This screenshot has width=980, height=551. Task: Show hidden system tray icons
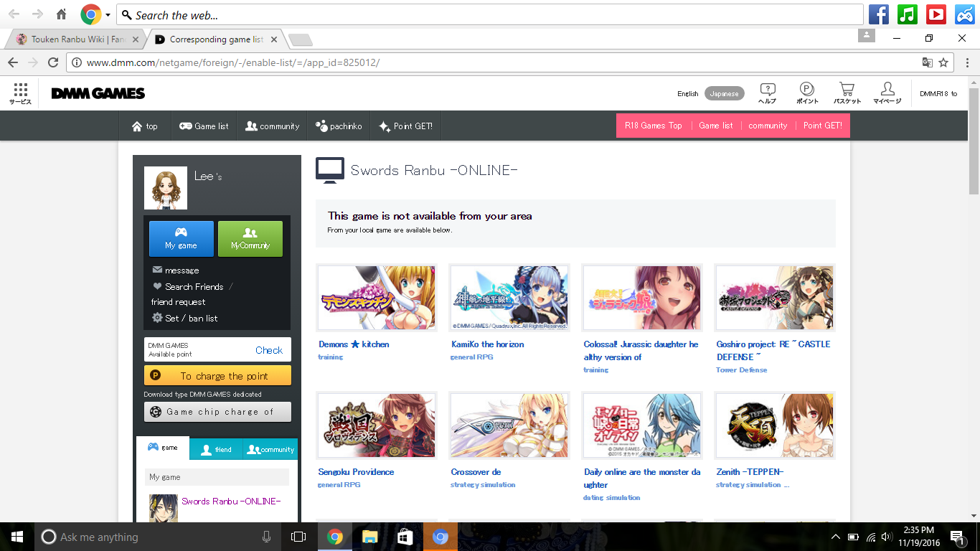(x=835, y=537)
